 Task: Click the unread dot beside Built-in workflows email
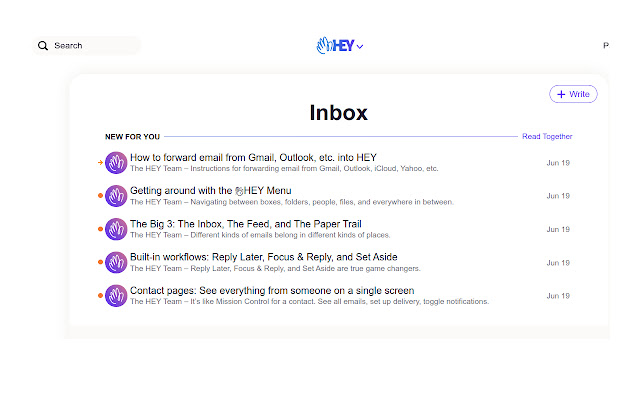click(100, 262)
